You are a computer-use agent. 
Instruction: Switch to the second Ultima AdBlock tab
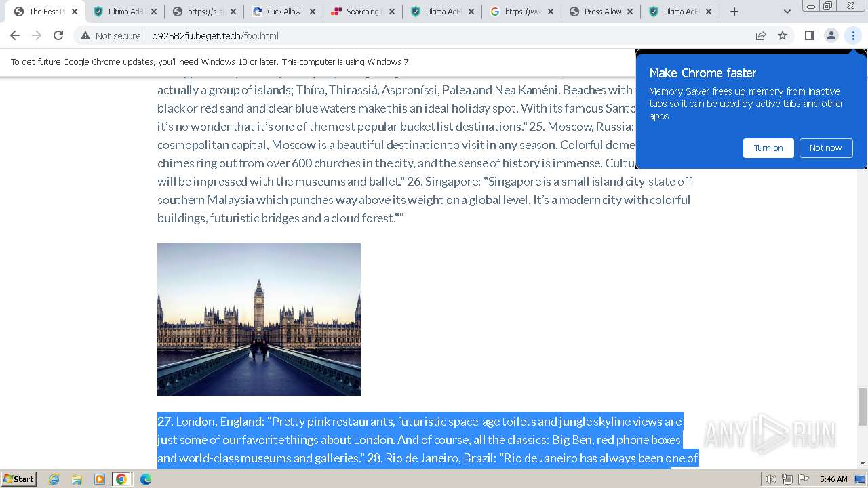coord(442,12)
